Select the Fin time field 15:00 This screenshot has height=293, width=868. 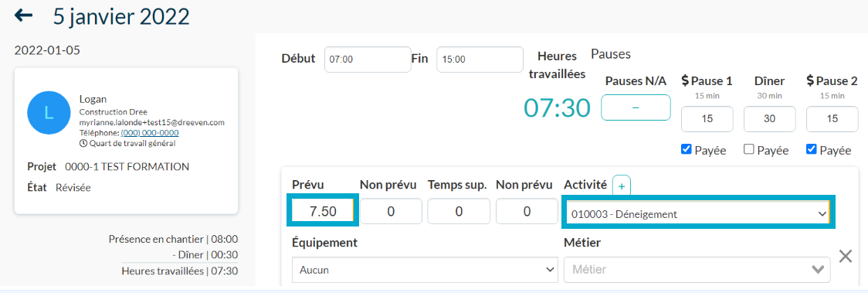point(480,60)
